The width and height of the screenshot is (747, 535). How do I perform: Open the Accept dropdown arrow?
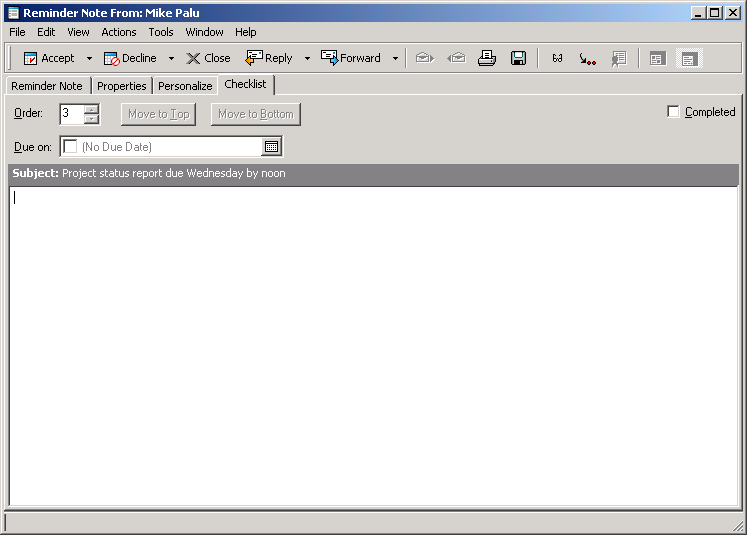point(89,59)
